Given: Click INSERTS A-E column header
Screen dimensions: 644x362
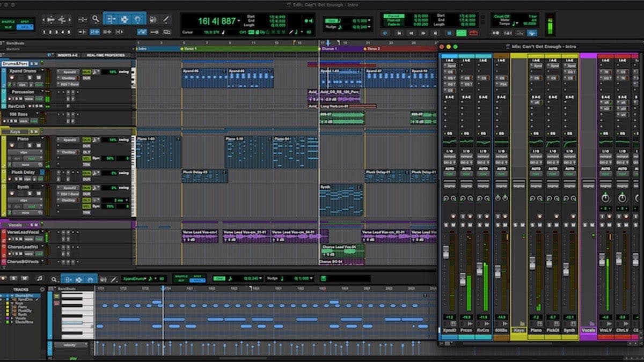Looking at the screenshot, I should click(x=69, y=55).
